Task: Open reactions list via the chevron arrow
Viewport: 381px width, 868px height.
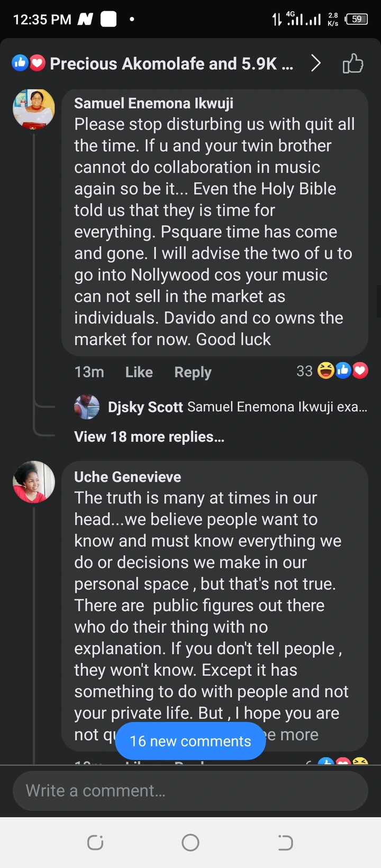Action: pyautogui.click(x=316, y=64)
